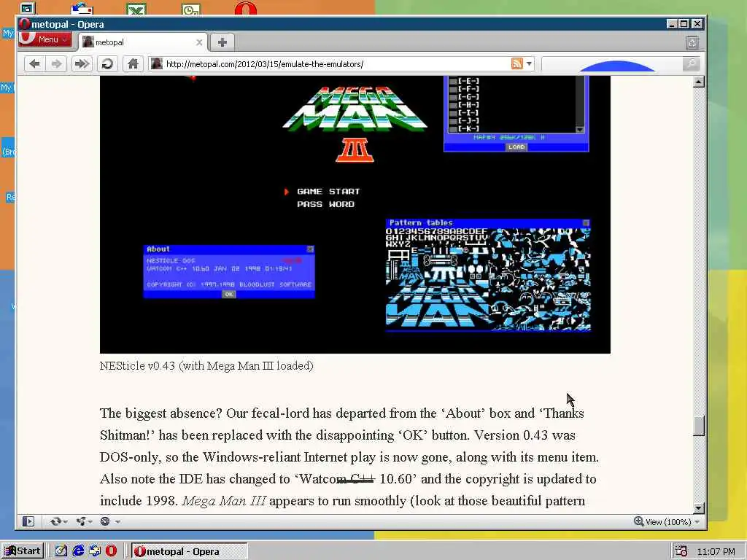Open the red Opera Menu button

click(x=45, y=39)
